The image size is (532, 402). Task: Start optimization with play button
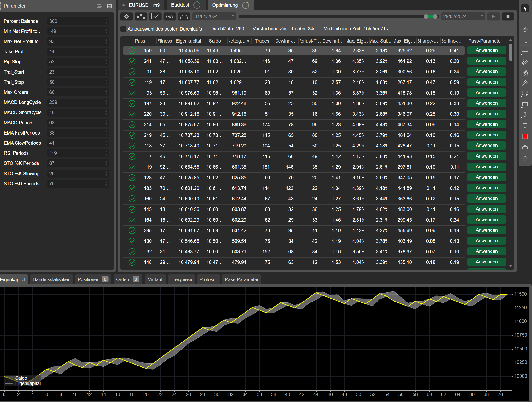coord(494,16)
